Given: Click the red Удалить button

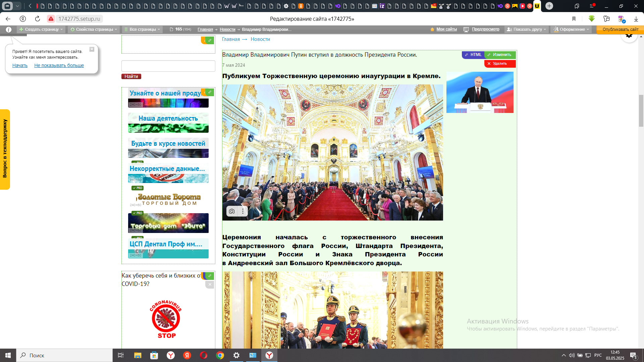Looking at the screenshot, I should click(500, 63).
